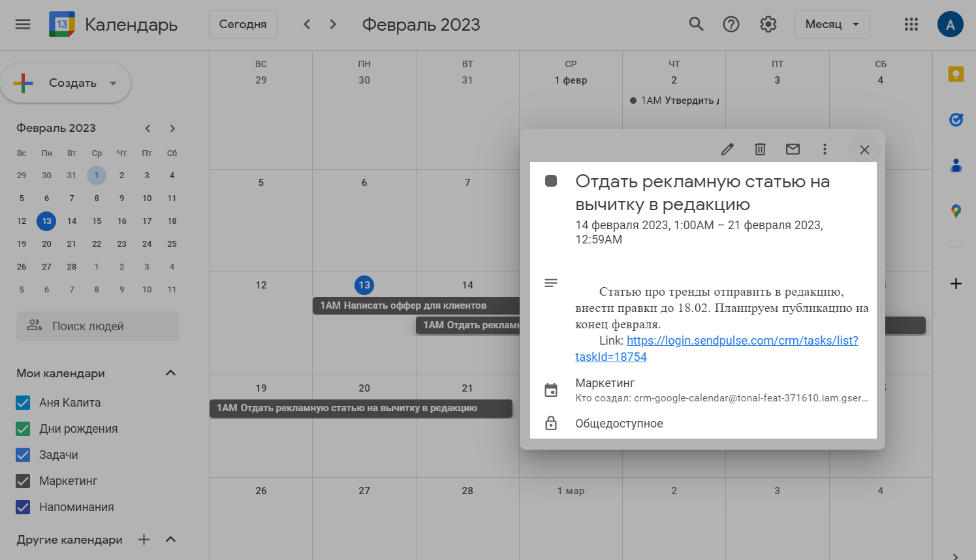Toggle the Маркетинг calendar checkbox
This screenshot has width=976, height=560.
[23, 481]
